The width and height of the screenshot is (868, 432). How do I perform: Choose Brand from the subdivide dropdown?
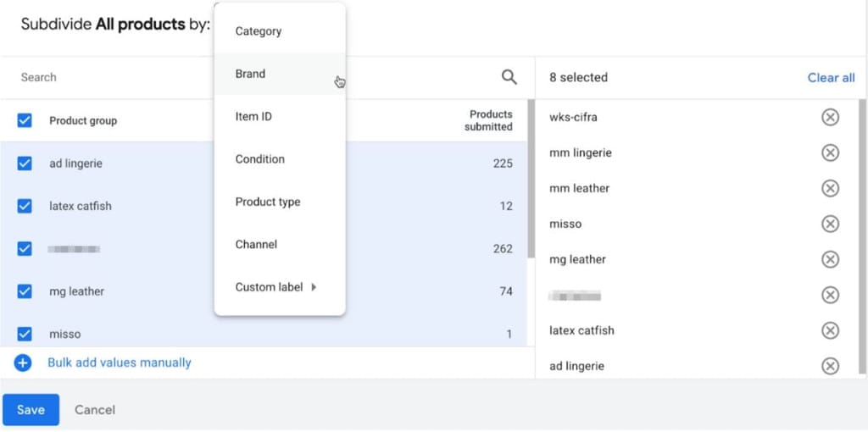click(x=251, y=74)
